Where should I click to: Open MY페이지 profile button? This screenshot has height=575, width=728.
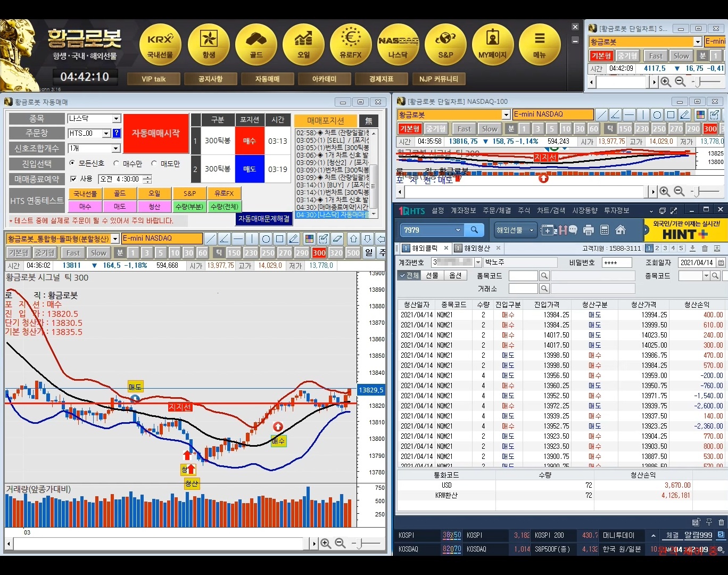click(x=493, y=45)
